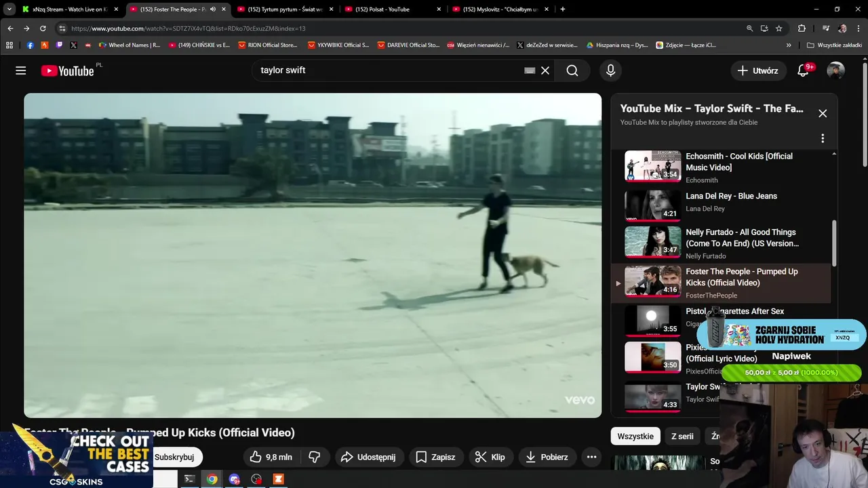Open the page zoom indicator in address bar
Viewport: 868px width, 488px height.
pyautogui.click(x=749, y=28)
